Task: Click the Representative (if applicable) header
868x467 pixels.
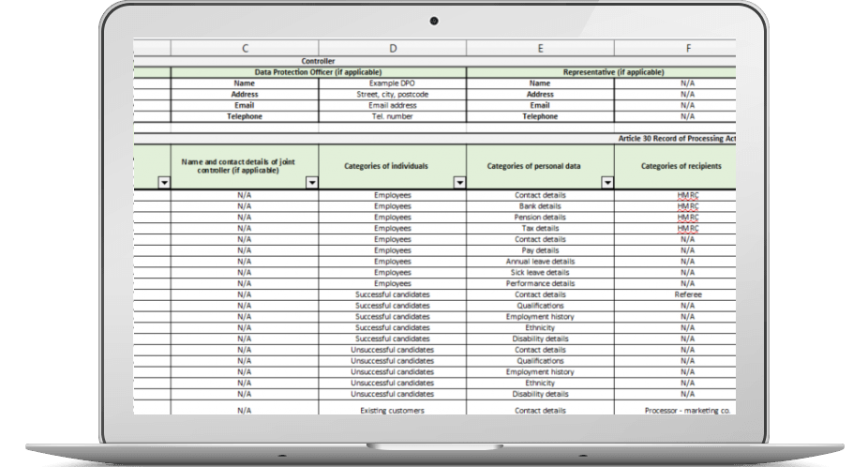Action: coord(602,72)
